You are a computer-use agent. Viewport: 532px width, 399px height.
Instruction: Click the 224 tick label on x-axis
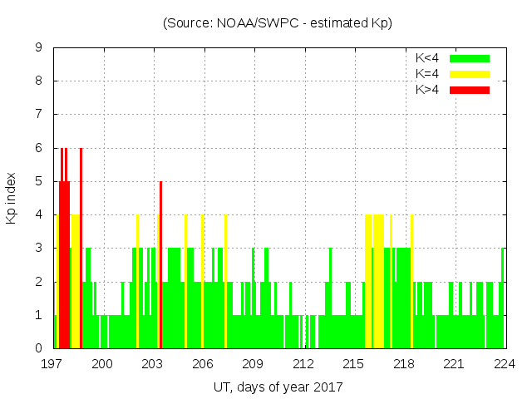point(505,363)
